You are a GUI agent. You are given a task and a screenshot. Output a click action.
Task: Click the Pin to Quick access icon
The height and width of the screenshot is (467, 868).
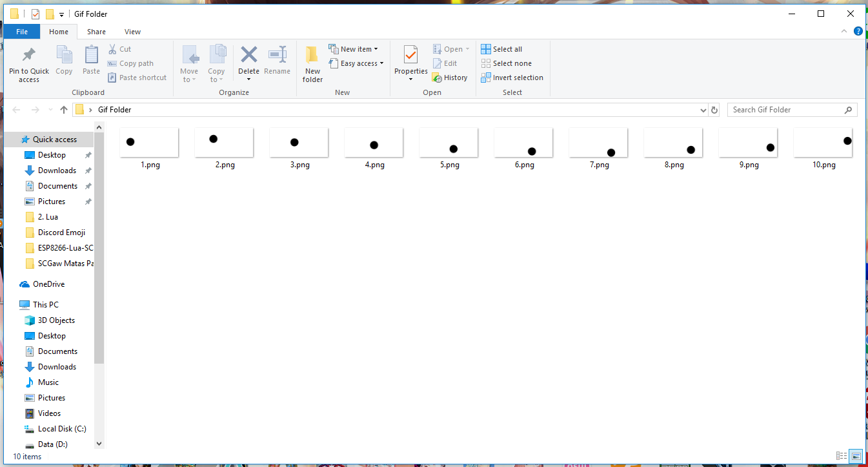tap(28, 56)
